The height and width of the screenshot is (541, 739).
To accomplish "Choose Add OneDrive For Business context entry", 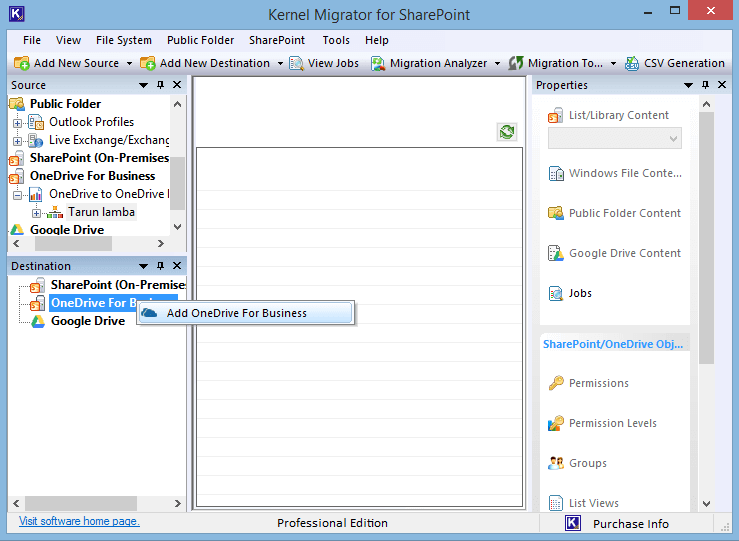I will [x=245, y=313].
